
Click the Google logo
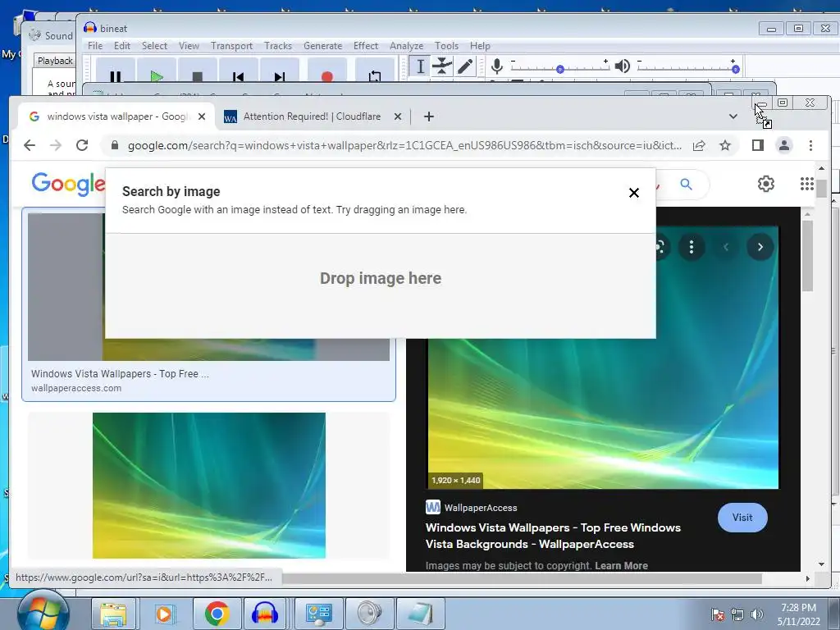tap(68, 185)
